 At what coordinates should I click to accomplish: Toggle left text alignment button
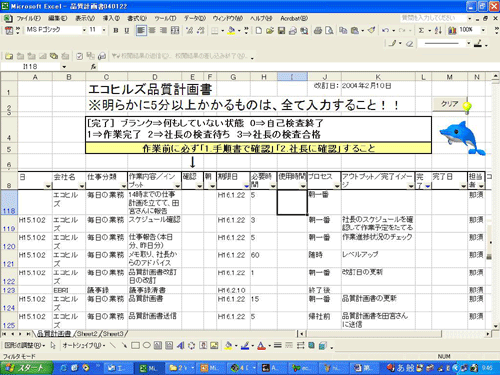pos(141,31)
